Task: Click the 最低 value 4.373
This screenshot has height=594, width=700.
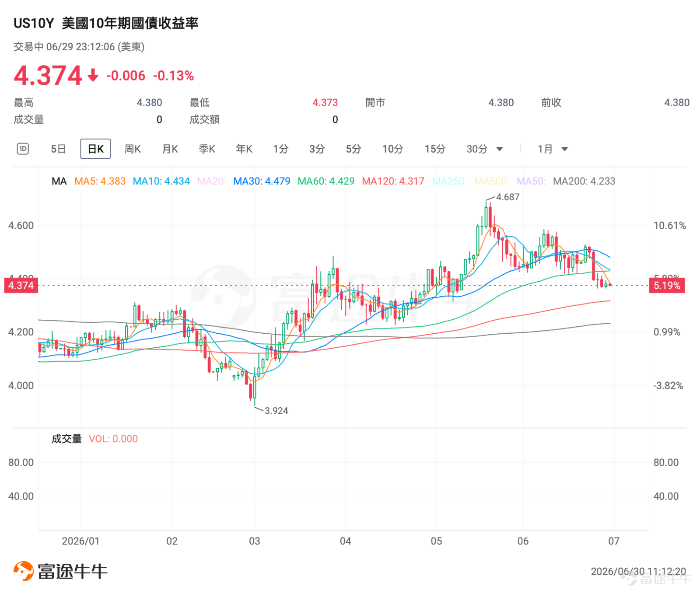Action: (325, 102)
